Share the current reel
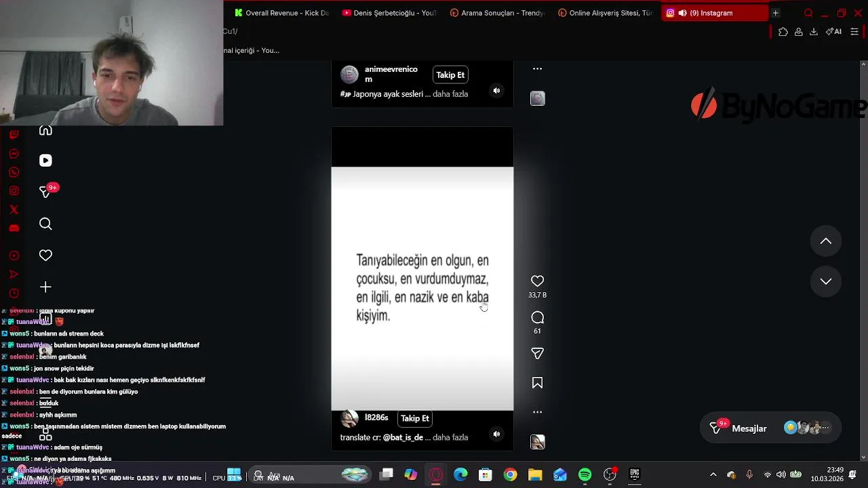868x488 pixels. pos(537,354)
